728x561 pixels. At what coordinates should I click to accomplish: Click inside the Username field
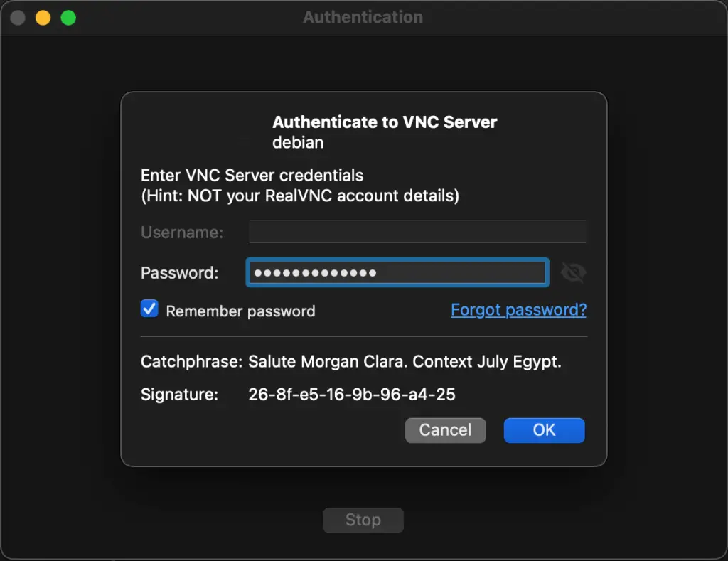click(417, 232)
